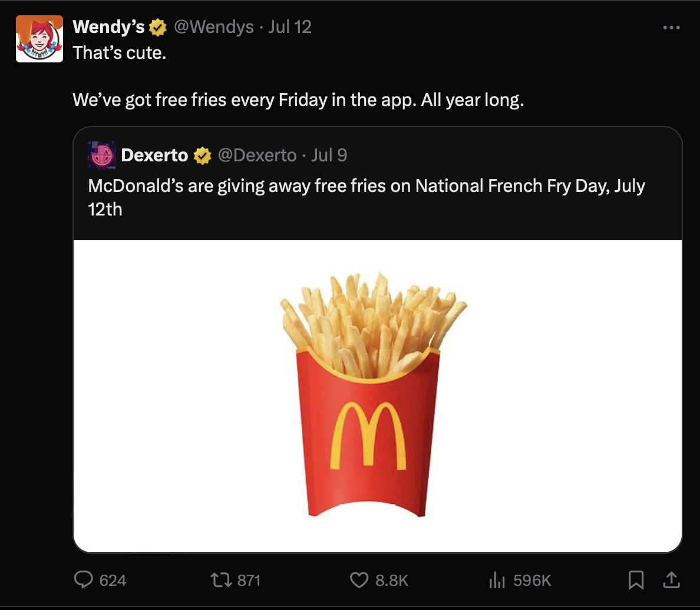The height and width of the screenshot is (610, 700).
Task: Click the Wendy's profile avatar
Action: point(39,39)
